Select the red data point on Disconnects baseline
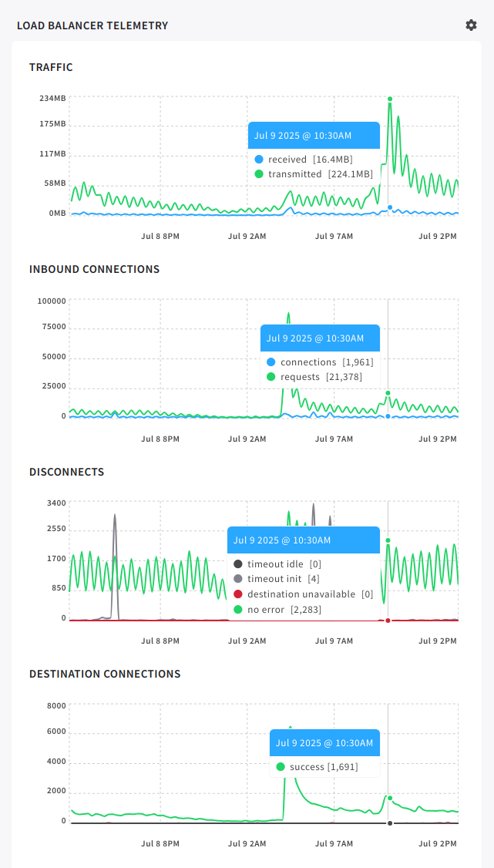 (x=388, y=621)
